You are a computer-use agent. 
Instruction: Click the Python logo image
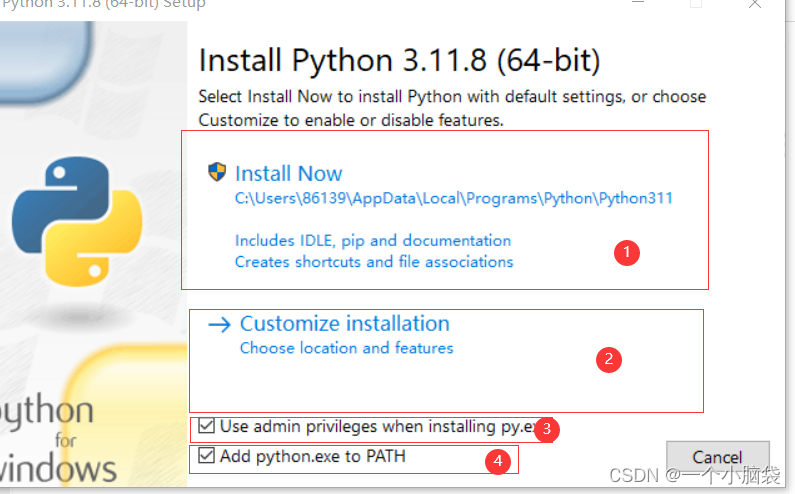coord(77,221)
